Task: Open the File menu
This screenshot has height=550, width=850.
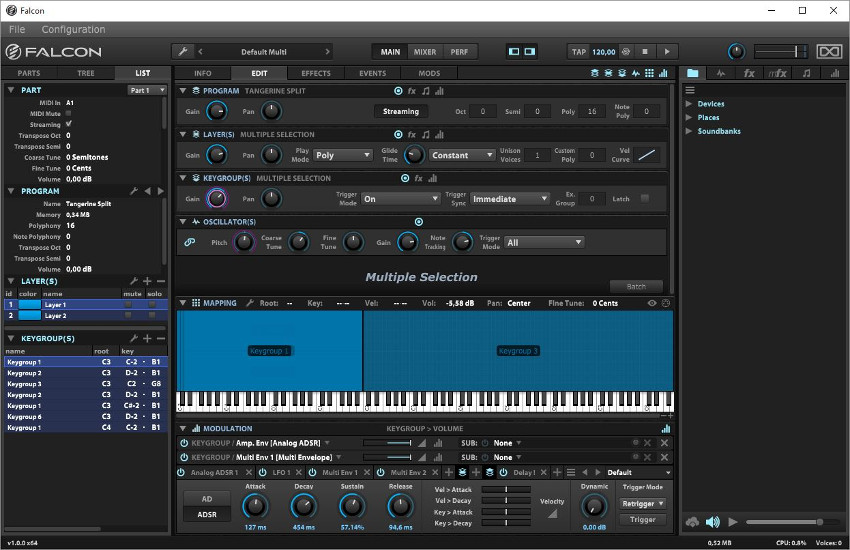Action: [17, 29]
